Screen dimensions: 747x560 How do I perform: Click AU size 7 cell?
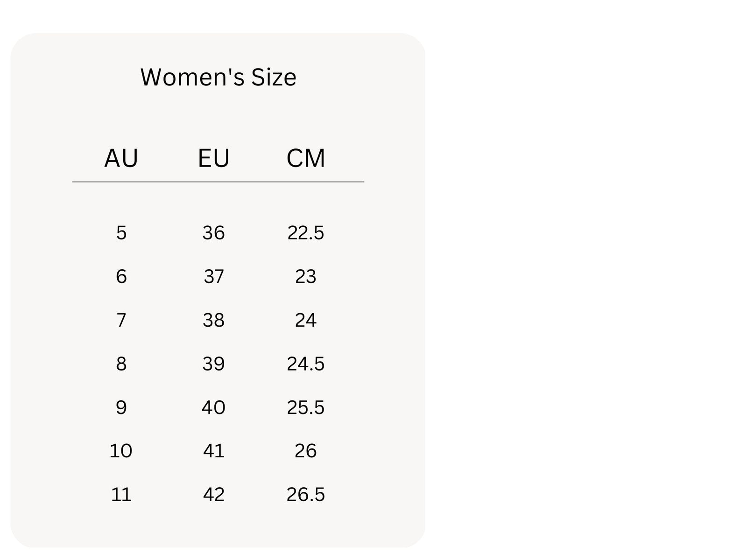(x=121, y=320)
